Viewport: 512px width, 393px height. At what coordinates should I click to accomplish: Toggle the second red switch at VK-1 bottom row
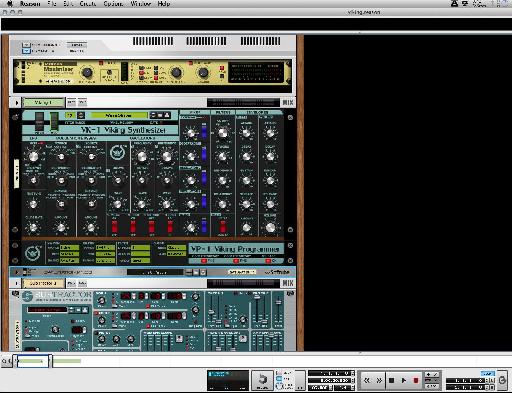(133, 226)
